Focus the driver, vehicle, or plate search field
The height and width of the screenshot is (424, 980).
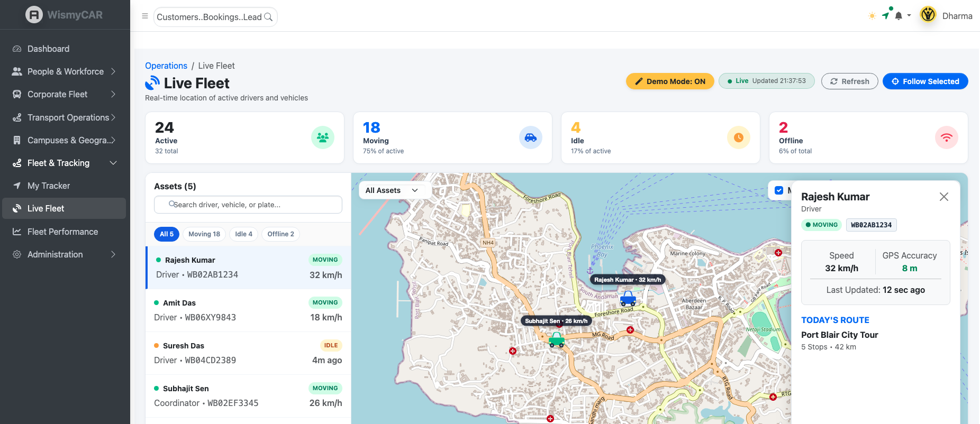tap(248, 205)
